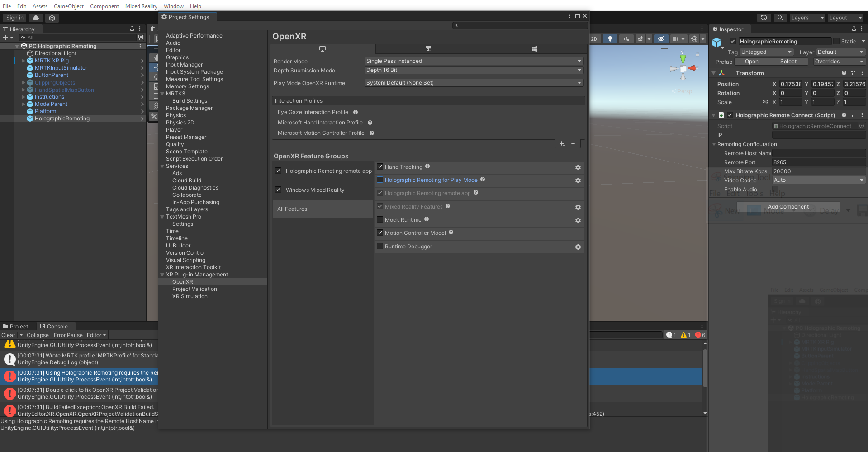Expand MRTK XR Rig in Hierarchy
This screenshot has height=452, width=868.
(23, 61)
